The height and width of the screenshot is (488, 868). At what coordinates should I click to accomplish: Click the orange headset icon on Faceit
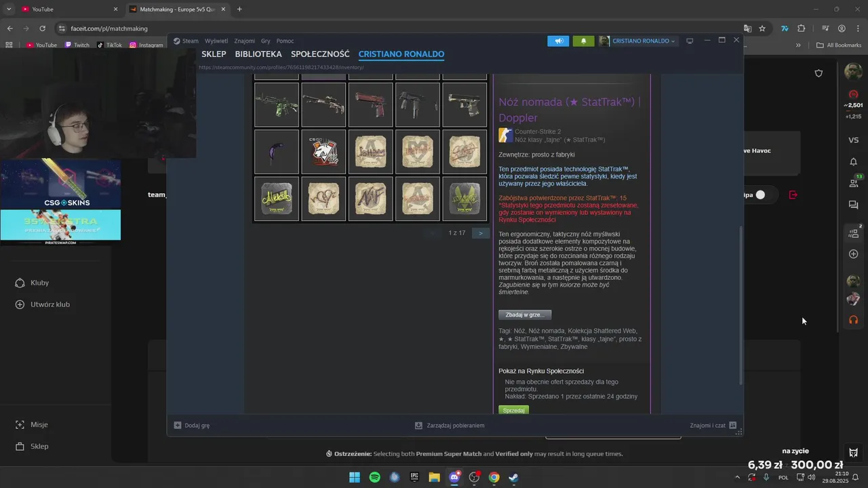(x=853, y=319)
